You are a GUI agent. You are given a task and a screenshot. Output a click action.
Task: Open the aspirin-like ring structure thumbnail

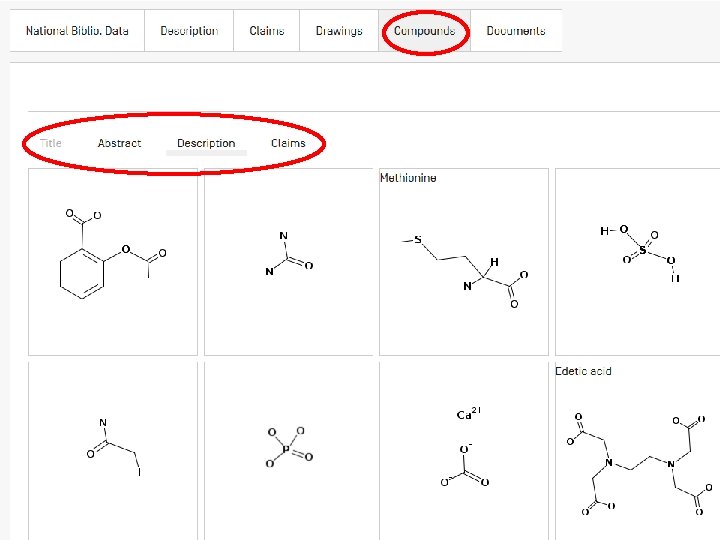[x=112, y=262]
